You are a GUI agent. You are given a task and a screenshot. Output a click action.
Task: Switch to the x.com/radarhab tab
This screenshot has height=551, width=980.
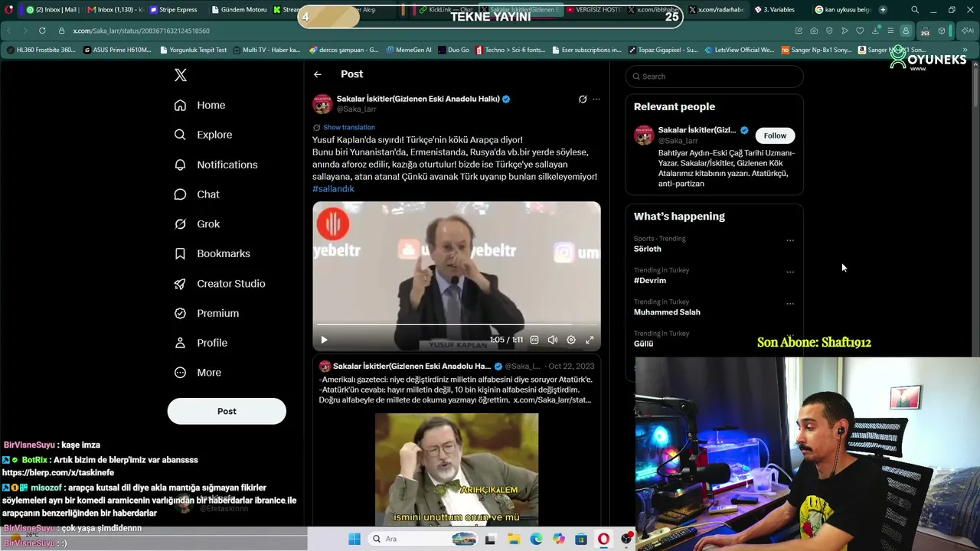pos(716,10)
